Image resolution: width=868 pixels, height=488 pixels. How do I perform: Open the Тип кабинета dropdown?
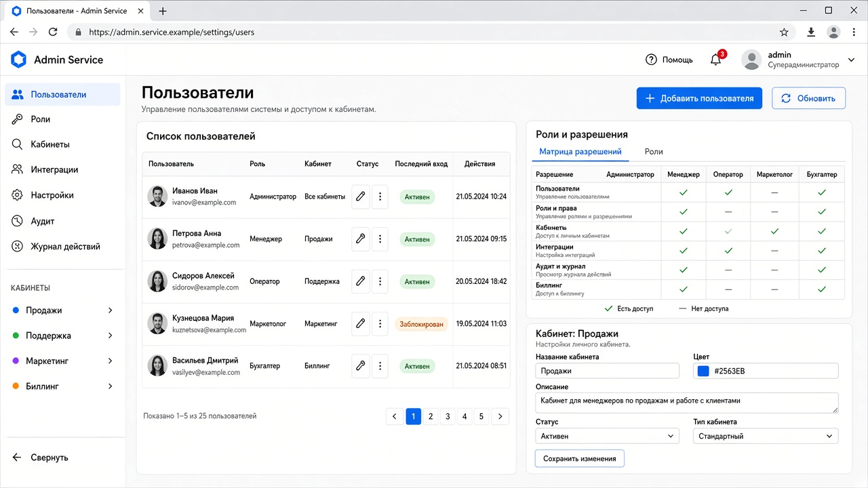[766, 436]
